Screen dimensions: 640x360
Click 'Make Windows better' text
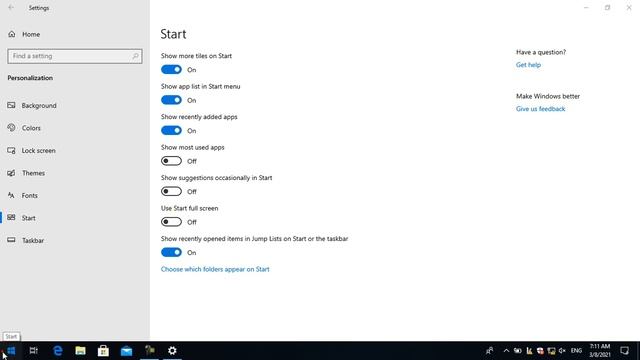tap(548, 96)
